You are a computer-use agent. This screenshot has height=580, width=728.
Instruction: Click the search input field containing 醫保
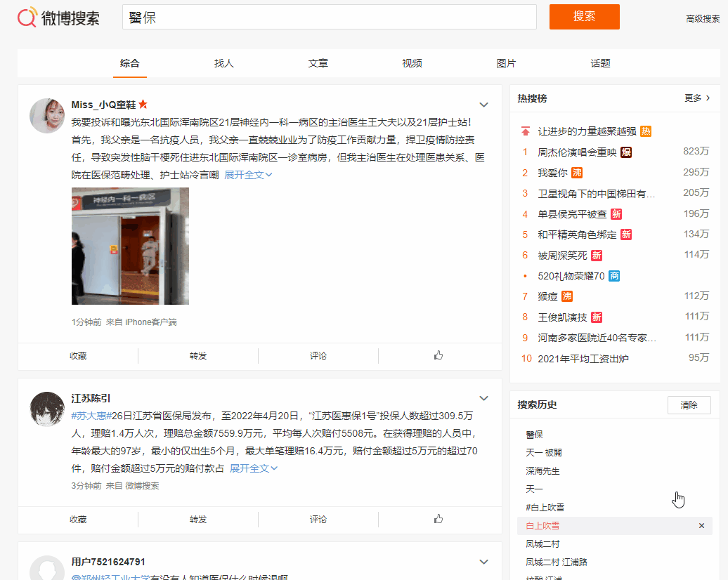pyautogui.click(x=329, y=17)
